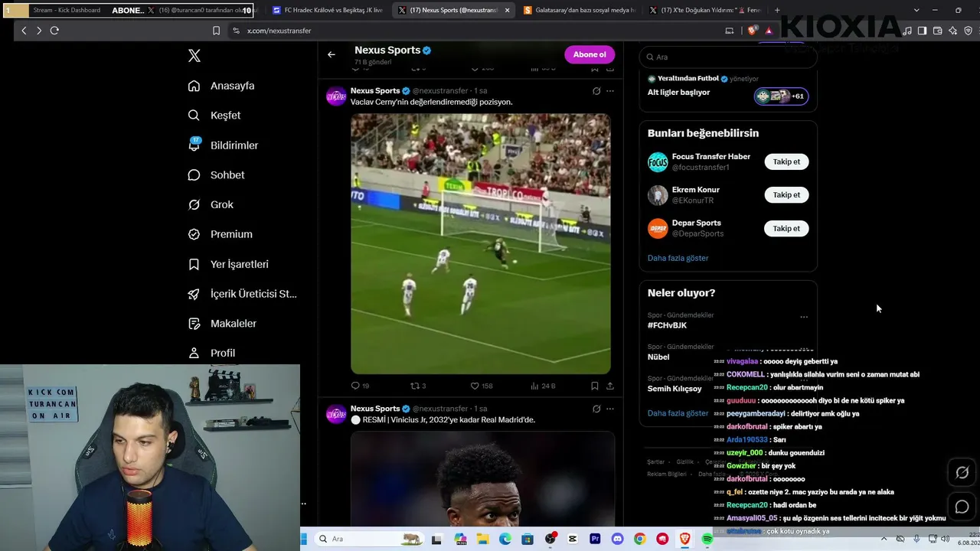Screen dimensions: 980x551
Task: Open more options on Vaclav Cerny post
Action: coord(610,91)
